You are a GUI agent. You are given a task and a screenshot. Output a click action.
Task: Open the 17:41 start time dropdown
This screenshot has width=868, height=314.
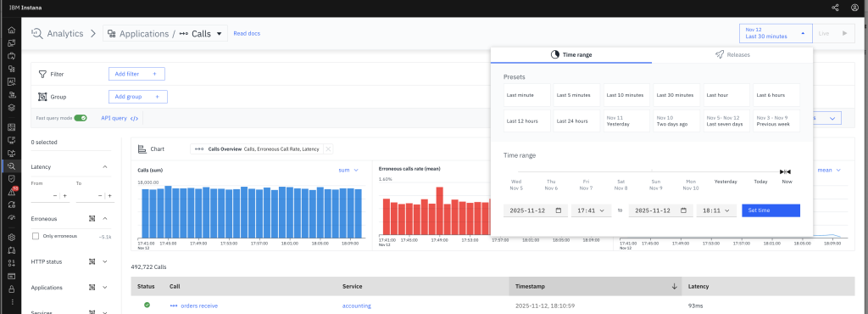591,210
